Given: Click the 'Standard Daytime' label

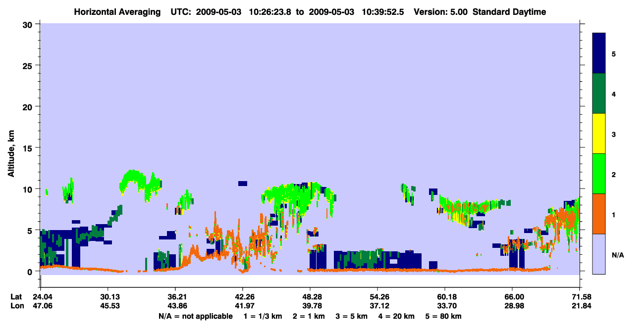Looking at the screenshot, I should 509,12.
